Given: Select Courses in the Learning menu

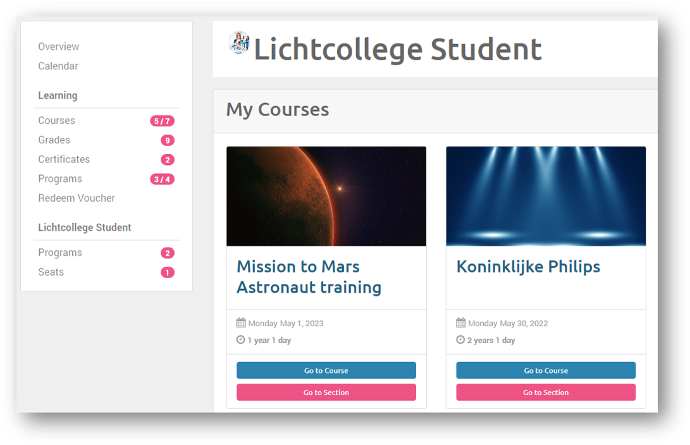Looking at the screenshot, I should 57,121.
